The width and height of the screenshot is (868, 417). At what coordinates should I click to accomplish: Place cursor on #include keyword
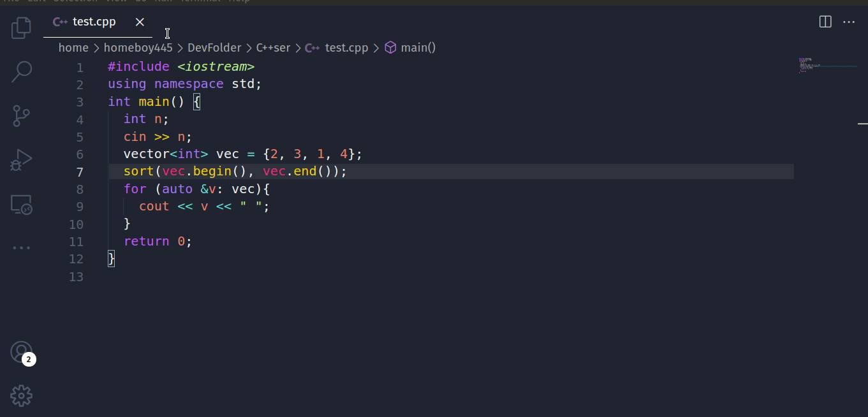[x=138, y=66]
